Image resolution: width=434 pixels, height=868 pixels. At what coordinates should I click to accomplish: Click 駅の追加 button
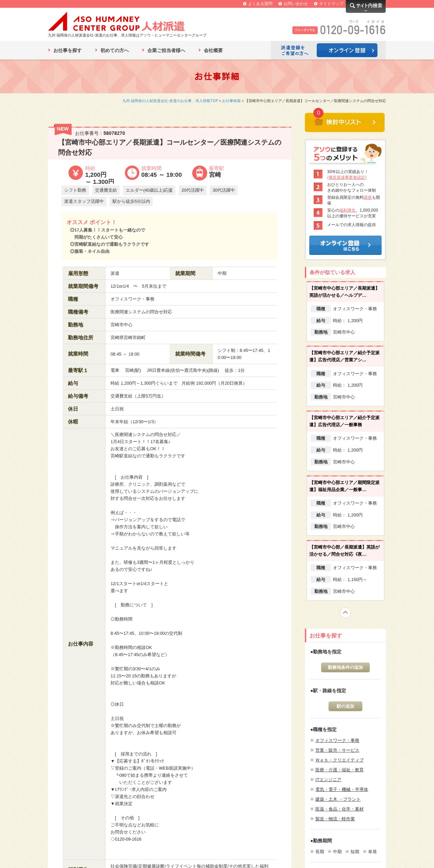[x=345, y=706]
